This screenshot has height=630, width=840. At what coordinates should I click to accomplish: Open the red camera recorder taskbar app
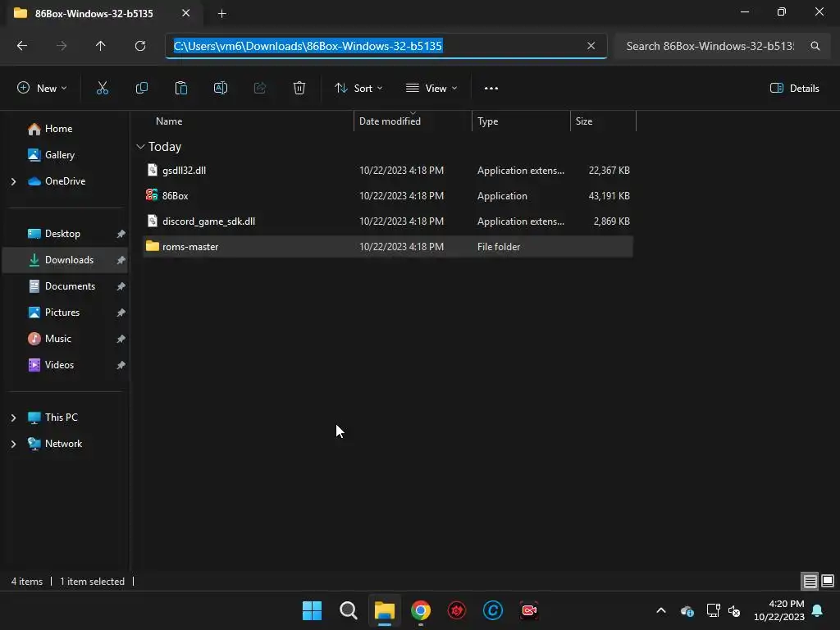[x=529, y=610]
